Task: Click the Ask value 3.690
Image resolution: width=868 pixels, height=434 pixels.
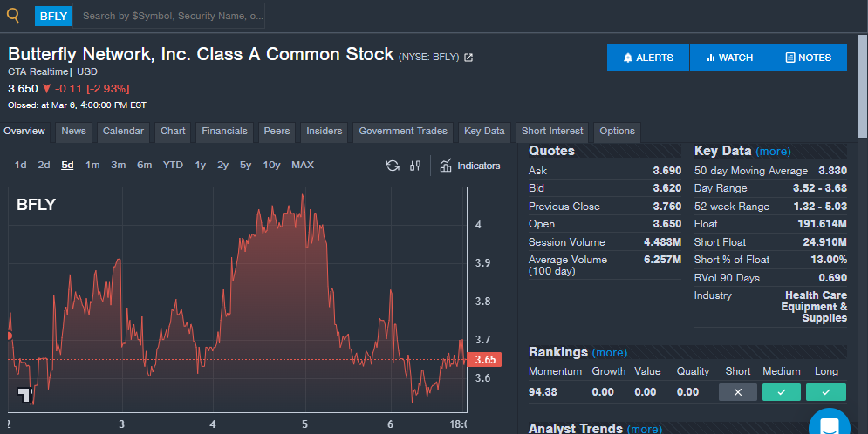Action: 667,171
